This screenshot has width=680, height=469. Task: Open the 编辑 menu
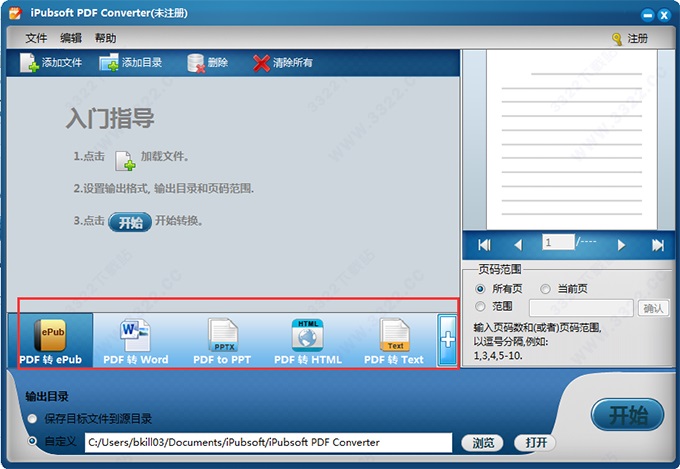coord(71,38)
